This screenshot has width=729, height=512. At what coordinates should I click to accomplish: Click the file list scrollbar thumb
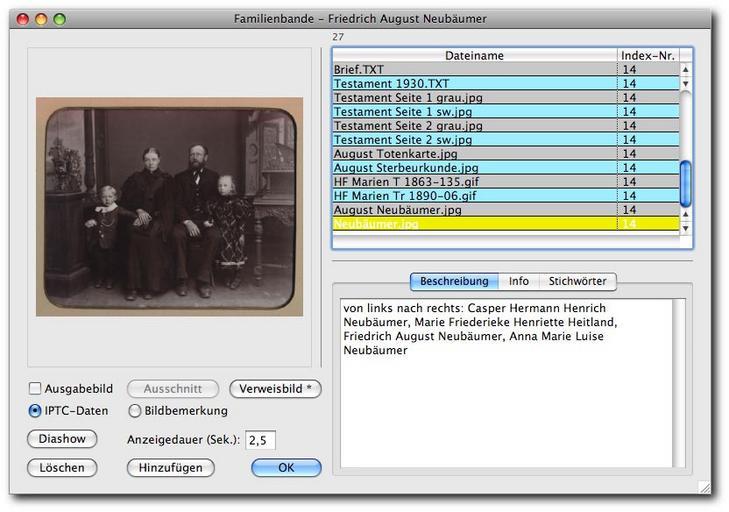(x=685, y=184)
